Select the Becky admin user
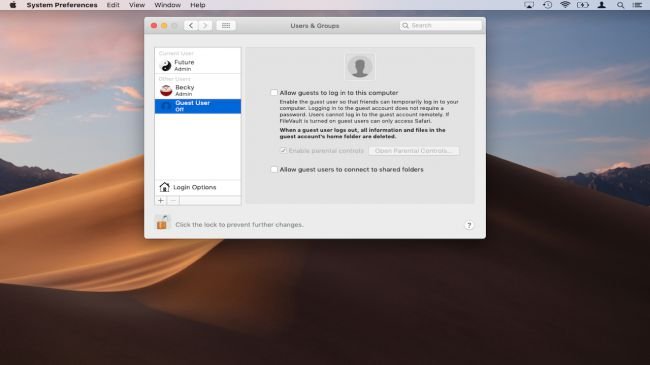The image size is (650, 365). [198, 90]
